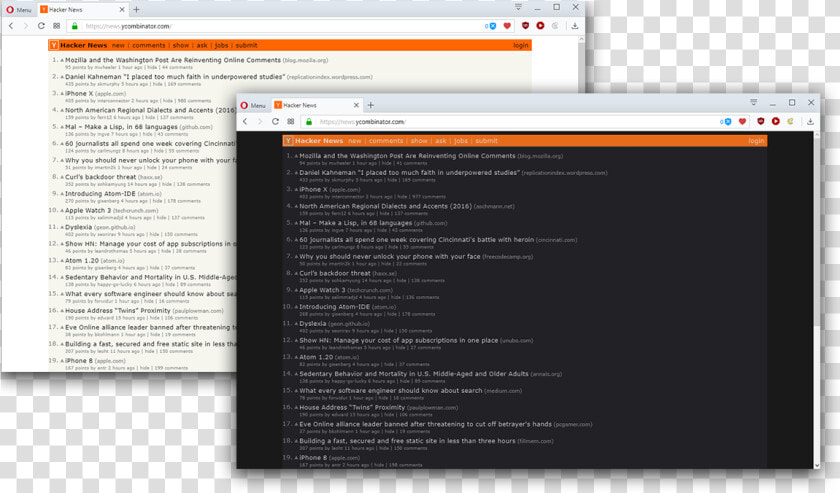The height and width of the screenshot is (493, 840).
Task: Reload the page in the light window
Action: pyautogui.click(x=41, y=26)
